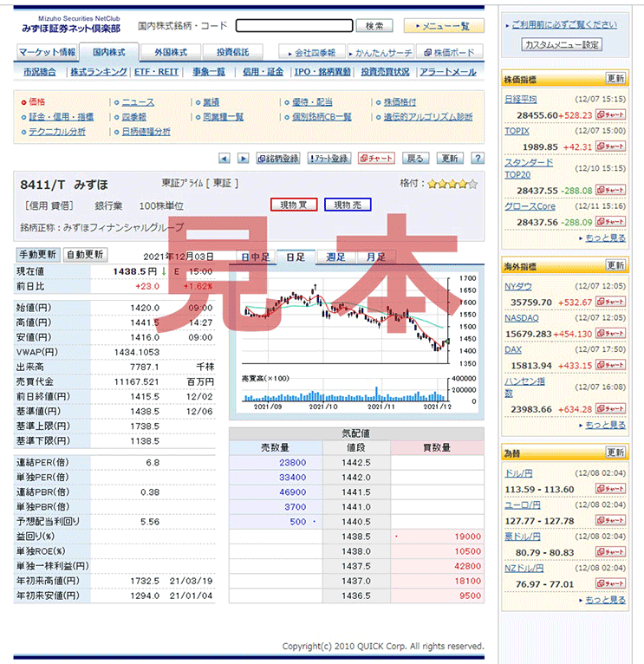The image size is (644, 664).
Task: Open the 遺伝的アルゴリズム診断 link
Action: click(428, 117)
